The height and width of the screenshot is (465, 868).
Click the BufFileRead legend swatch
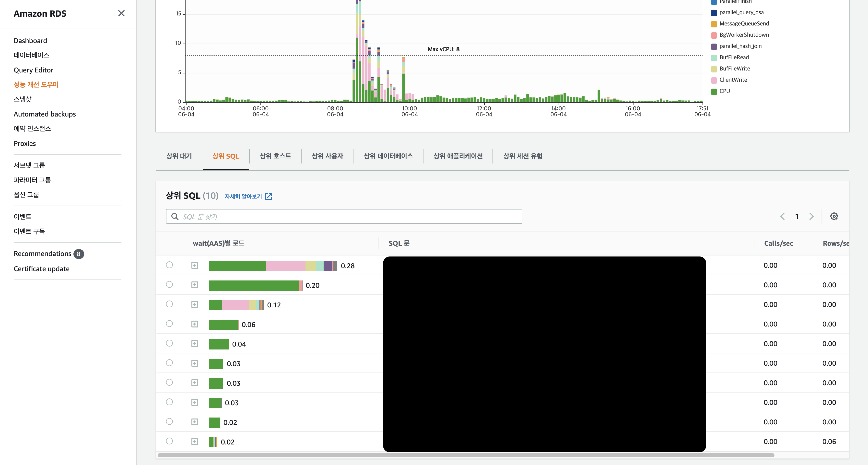pos(714,58)
